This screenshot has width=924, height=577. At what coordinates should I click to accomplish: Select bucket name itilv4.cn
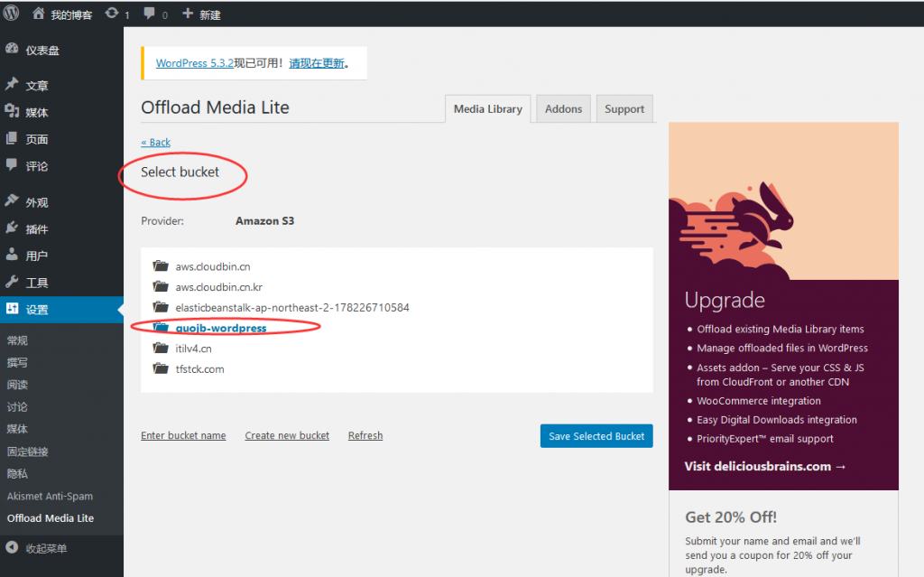point(193,349)
